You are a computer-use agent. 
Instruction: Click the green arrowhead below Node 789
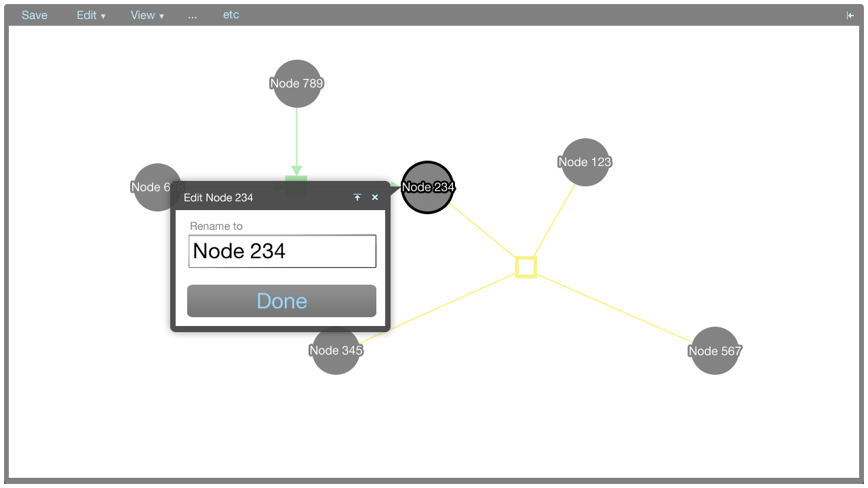point(296,170)
